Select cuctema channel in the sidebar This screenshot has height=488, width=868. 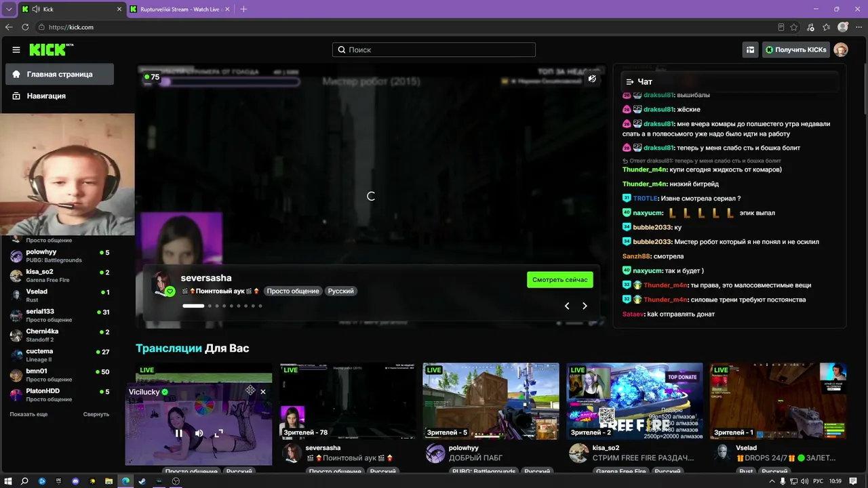[60, 354]
